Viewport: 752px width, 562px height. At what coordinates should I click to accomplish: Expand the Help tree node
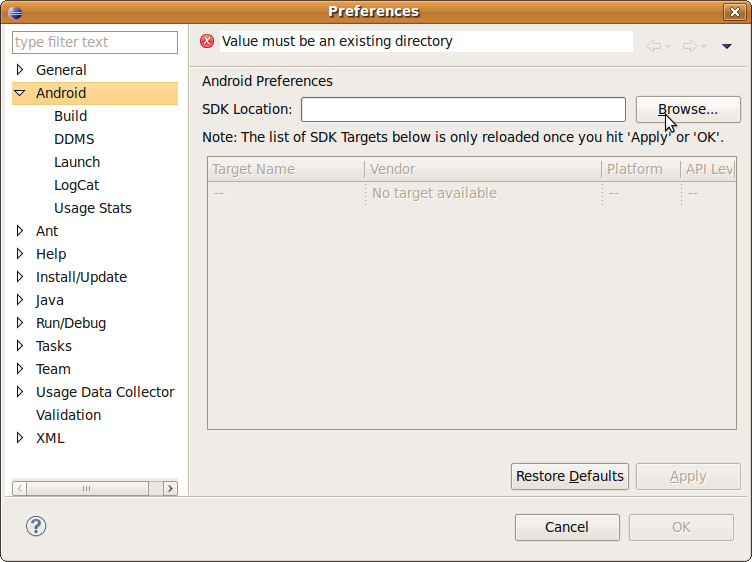[20, 254]
